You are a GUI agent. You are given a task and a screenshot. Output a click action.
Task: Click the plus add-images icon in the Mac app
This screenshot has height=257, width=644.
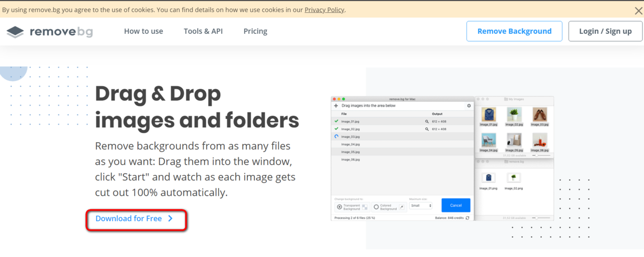tap(336, 105)
